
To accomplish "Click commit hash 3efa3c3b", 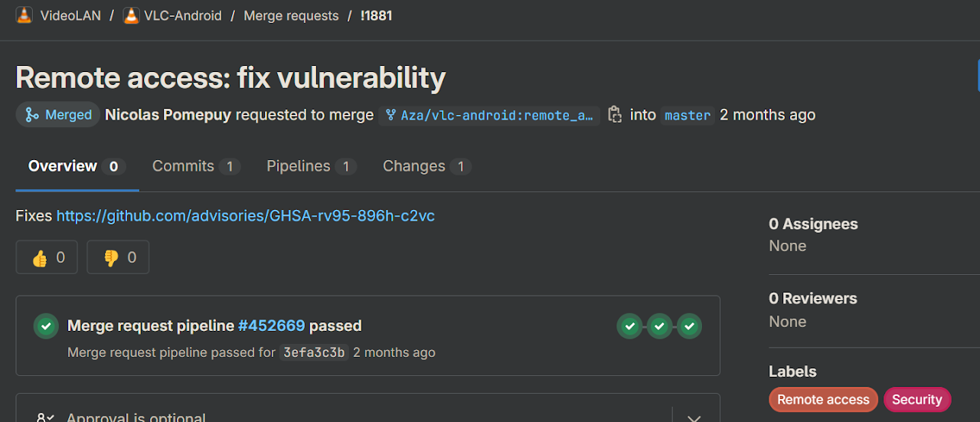I will pos(314,352).
